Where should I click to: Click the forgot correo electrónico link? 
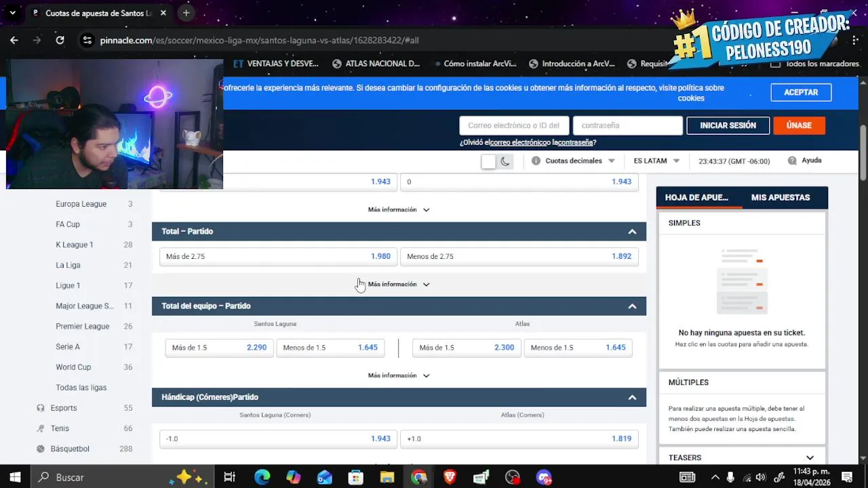[519, 142]
